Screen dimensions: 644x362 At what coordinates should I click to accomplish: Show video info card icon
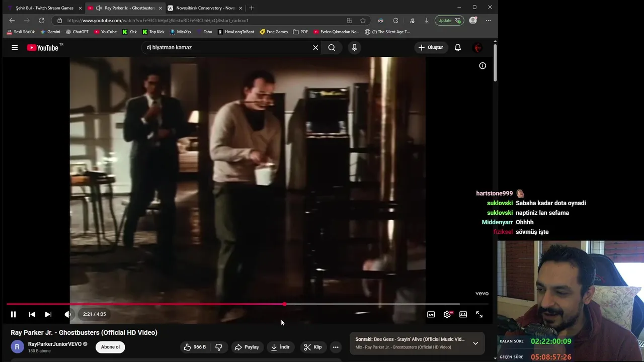coord(482,66)
